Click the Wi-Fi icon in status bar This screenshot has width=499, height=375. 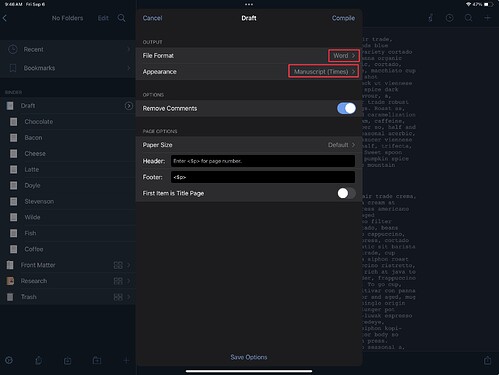[x=469, y=4]
